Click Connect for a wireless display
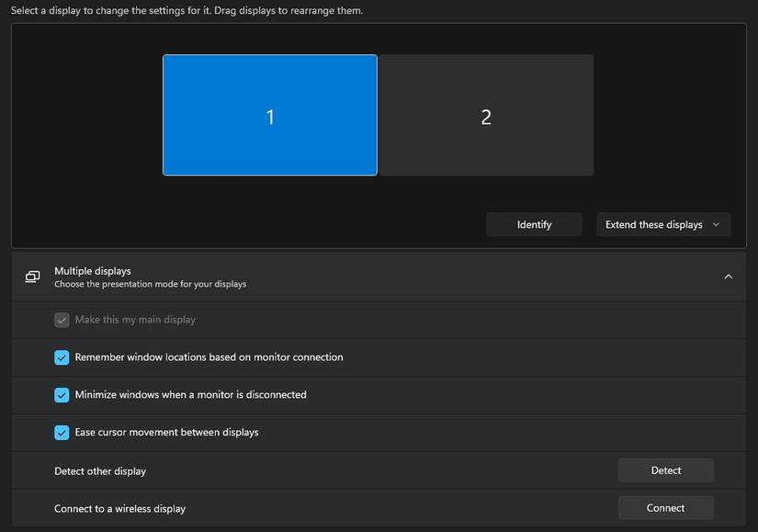Screen dimensions: 758x532 [666, 508]
